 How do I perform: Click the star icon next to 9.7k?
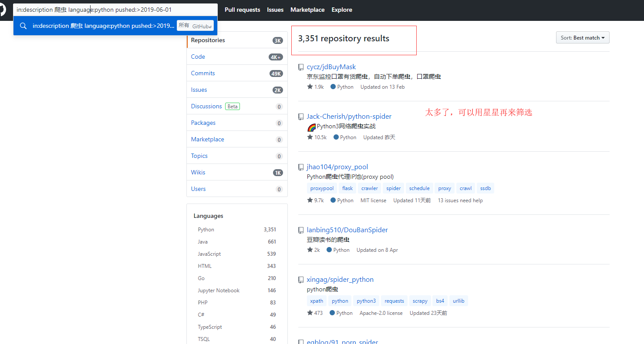(x=310, y=200)
